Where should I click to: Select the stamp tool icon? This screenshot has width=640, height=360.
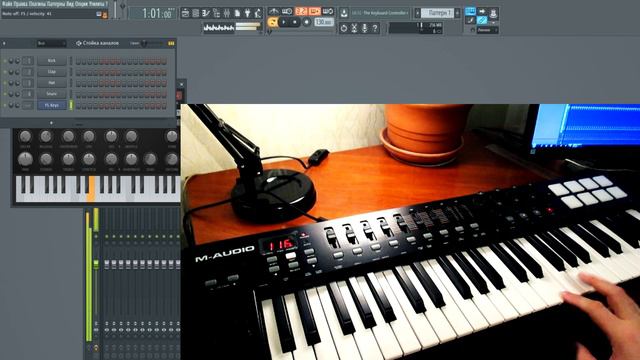[x=493, y=13]
